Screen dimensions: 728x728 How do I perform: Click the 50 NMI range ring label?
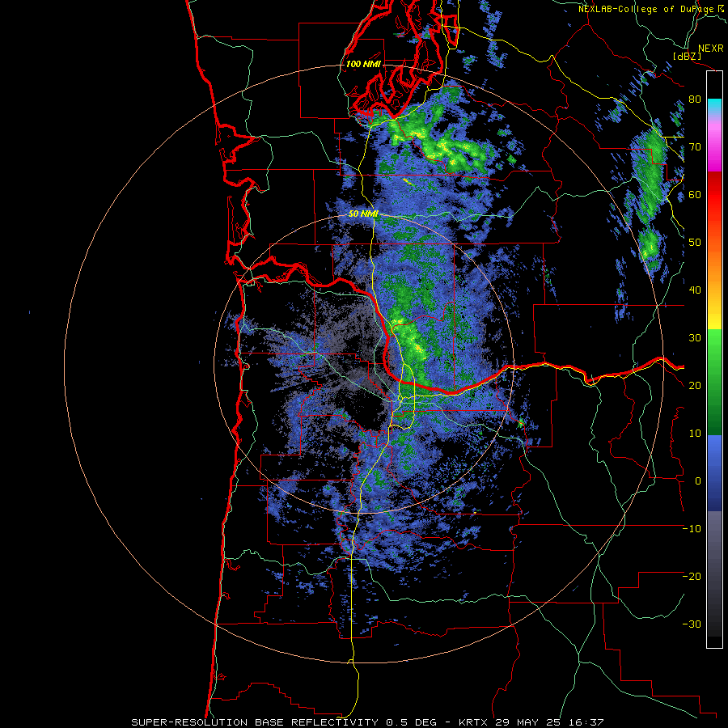[363, 214]
